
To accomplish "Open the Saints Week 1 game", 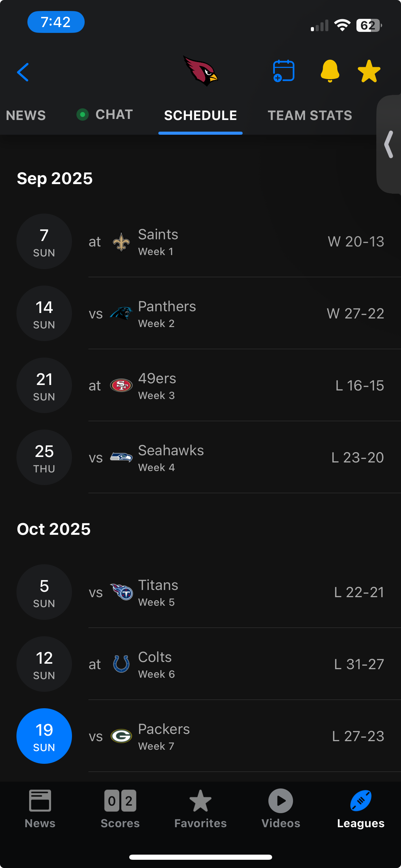I will point(236,242).
